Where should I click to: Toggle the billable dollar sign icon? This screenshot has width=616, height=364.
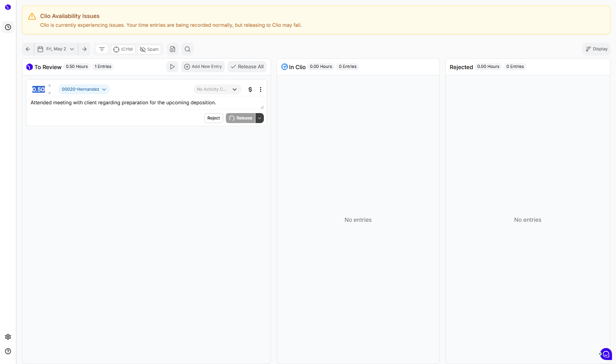250,90
